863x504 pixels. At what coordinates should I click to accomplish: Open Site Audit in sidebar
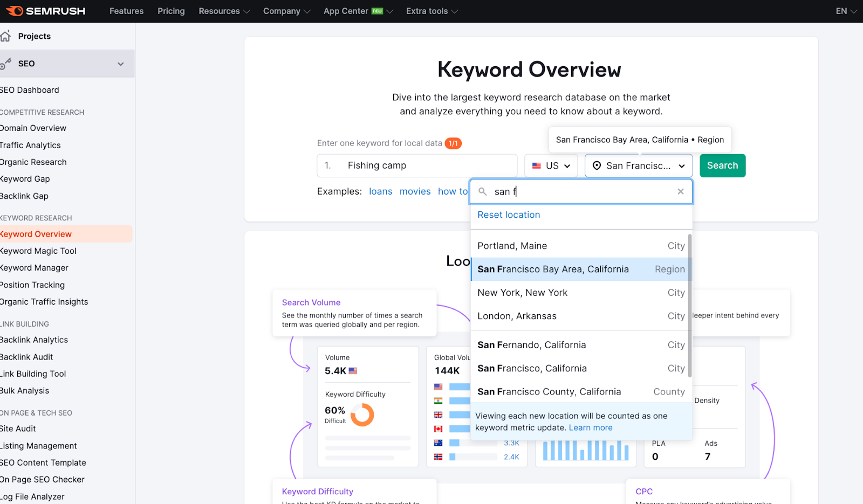click(18, 429)
